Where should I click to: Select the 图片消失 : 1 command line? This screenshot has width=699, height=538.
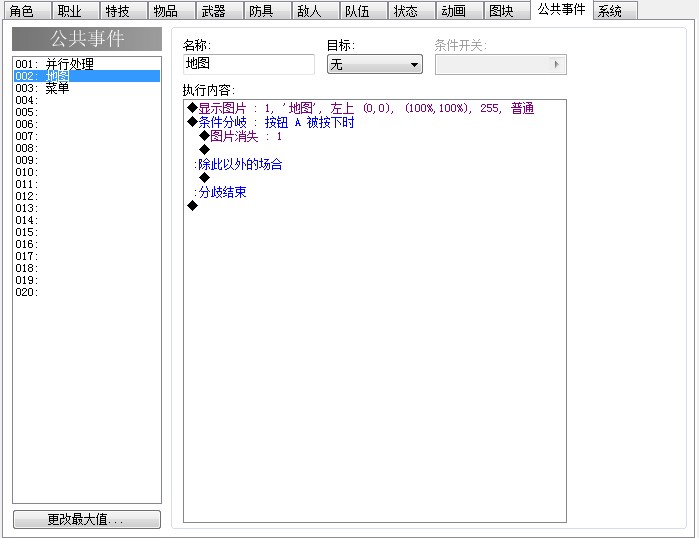[x=375, y=136]
